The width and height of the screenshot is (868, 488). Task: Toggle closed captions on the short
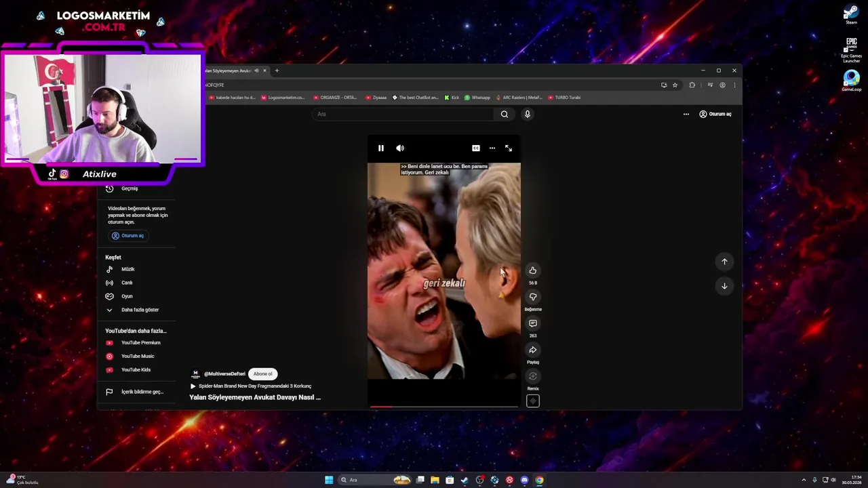click(x=476, y=148)
